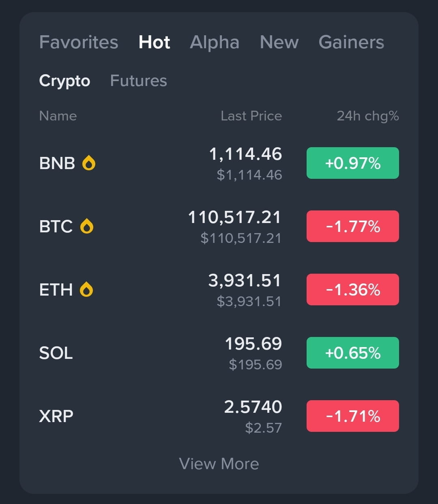Open the SOL coin row
The width and height of the screenshot is (438, 504).
coord(219,353)
